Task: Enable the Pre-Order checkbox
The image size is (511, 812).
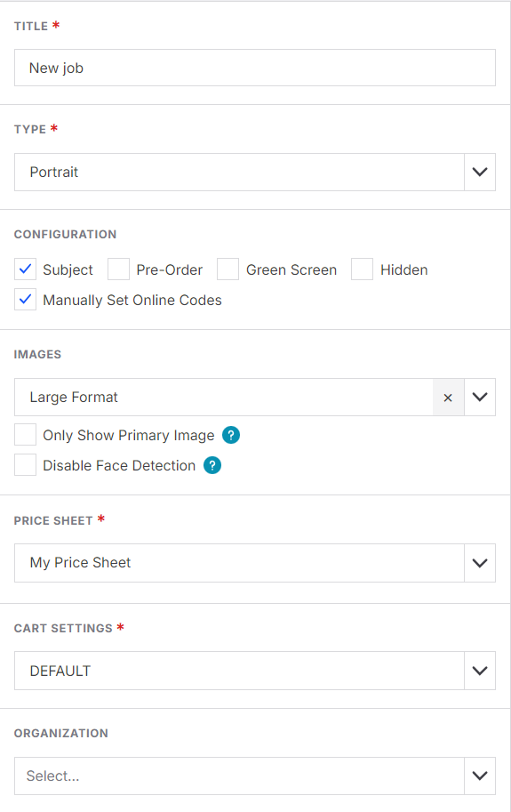Action: point(118,269)
